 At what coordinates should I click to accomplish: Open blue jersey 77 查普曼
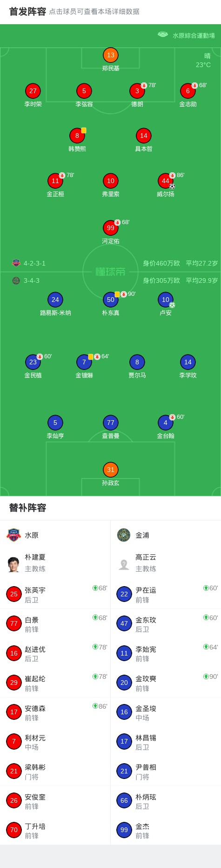[x=111, y=423]
